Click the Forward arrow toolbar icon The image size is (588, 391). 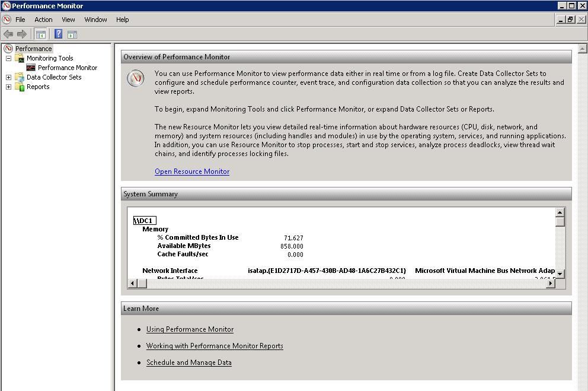[22, 34]
